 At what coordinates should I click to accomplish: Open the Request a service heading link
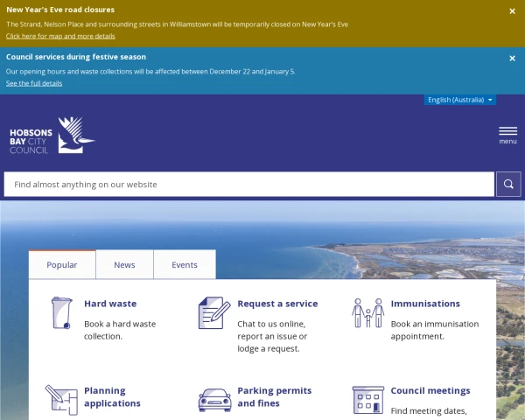coord(277,304)
